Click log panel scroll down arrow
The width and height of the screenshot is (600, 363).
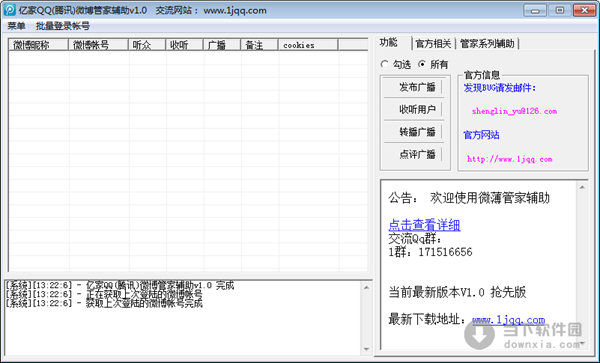click(x=366, y=349)
